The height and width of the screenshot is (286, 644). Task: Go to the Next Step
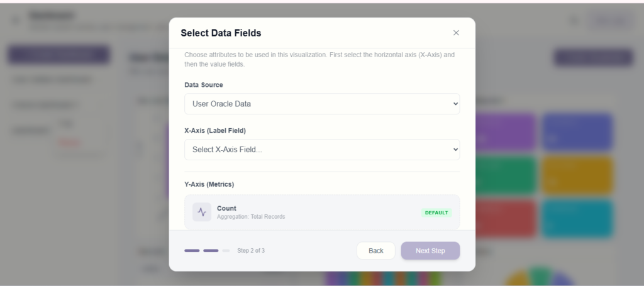pos(430,251)
